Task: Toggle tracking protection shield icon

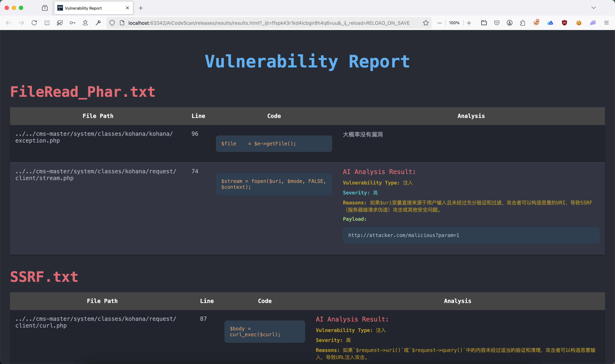Action: tap(112, 23)
